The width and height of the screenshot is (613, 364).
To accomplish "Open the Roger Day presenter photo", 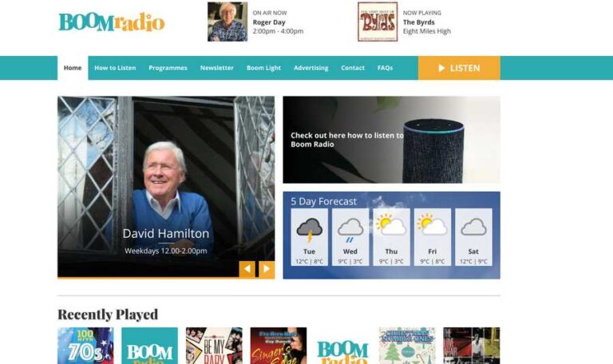I will tap(227, 22).
